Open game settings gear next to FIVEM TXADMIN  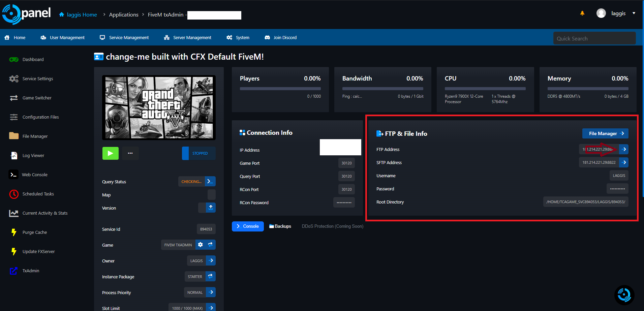[201, 245]
